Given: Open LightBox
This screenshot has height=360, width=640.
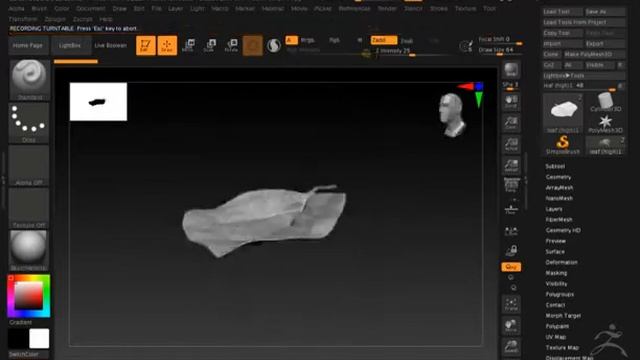Looking at the screenshot, I should (x=70, y=46).
